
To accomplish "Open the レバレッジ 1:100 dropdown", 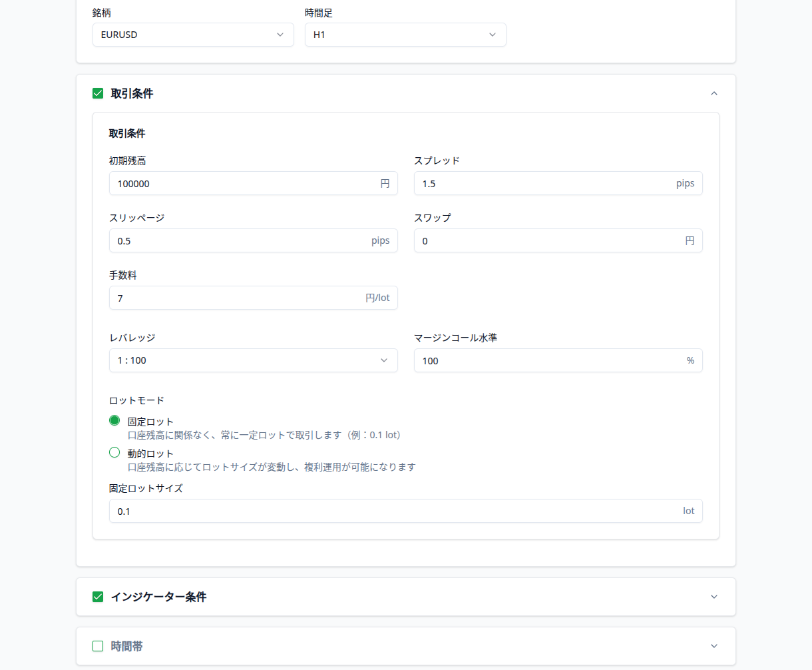I will click(x=253, y=360).
